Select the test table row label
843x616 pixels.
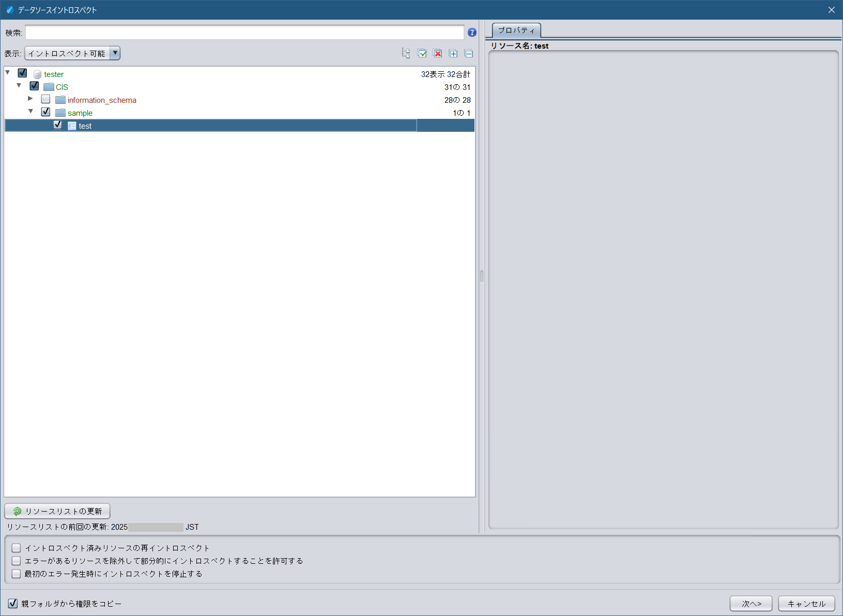tap(85, 126)
